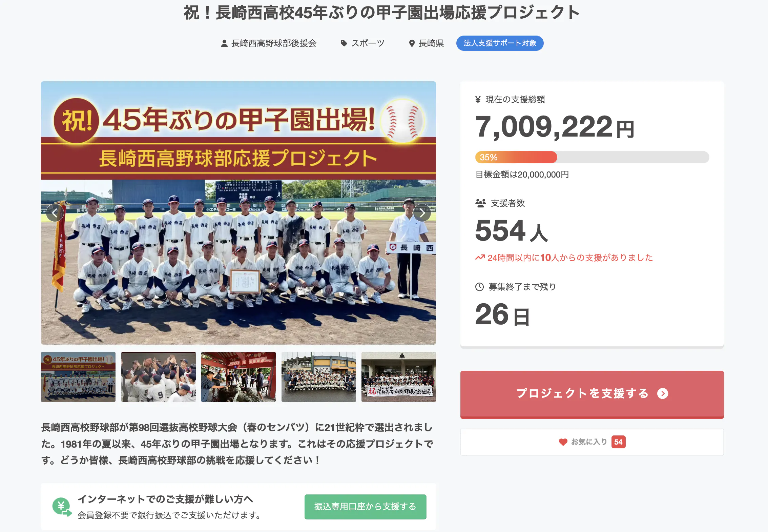Click the person icon beside 長崎西高野球部後援会

(224, 43)
